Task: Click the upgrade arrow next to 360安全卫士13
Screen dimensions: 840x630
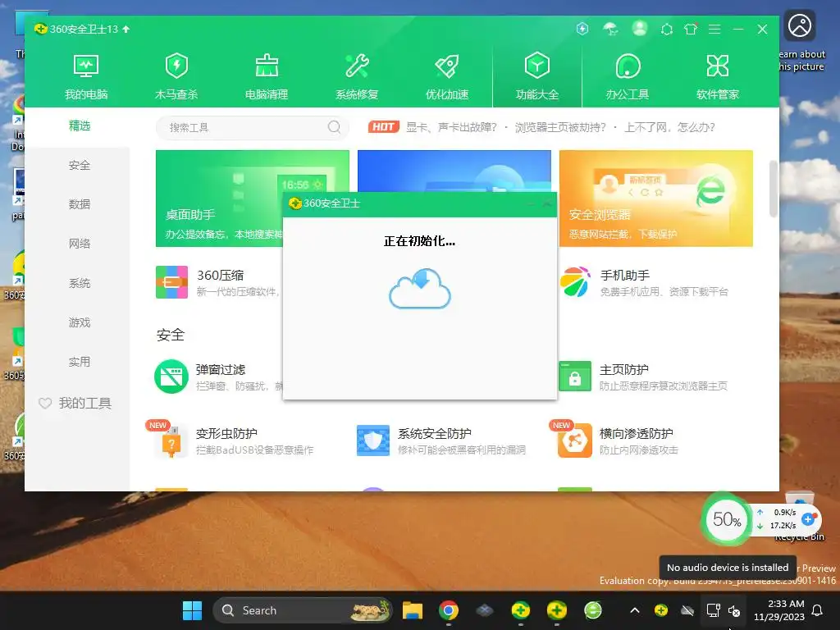Action: (126, 29)
